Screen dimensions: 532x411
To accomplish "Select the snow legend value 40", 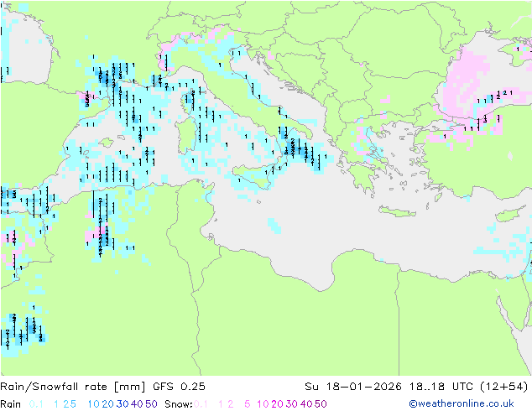I will point(306,404).
